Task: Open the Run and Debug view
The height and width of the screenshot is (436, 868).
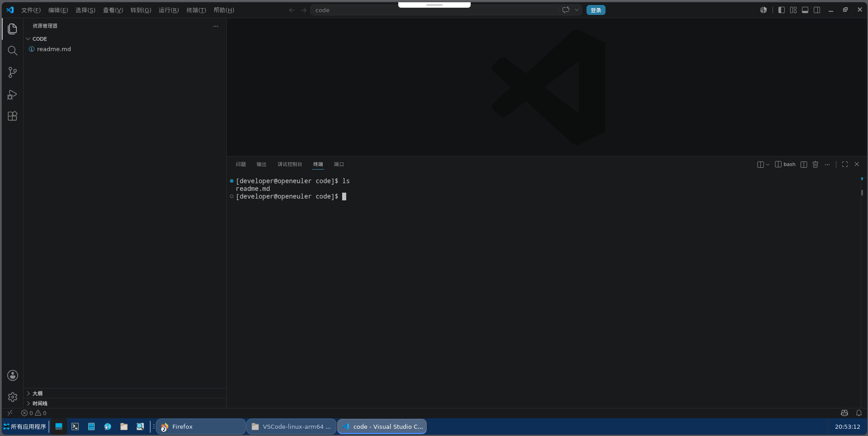Action: tap(13, 95)
